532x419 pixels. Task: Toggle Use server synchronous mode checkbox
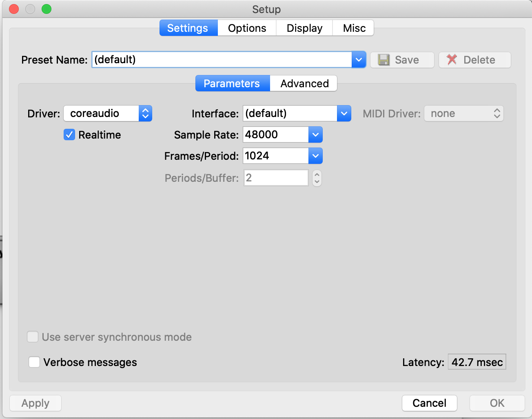[x=33, y=337]
